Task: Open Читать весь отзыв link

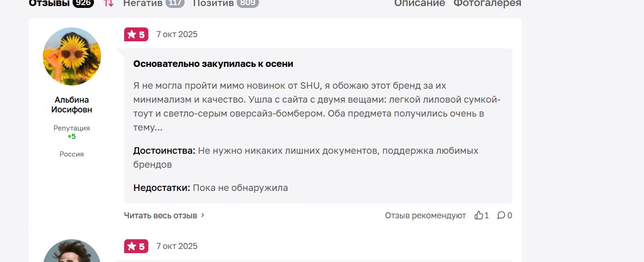Action: click(160, 216)
